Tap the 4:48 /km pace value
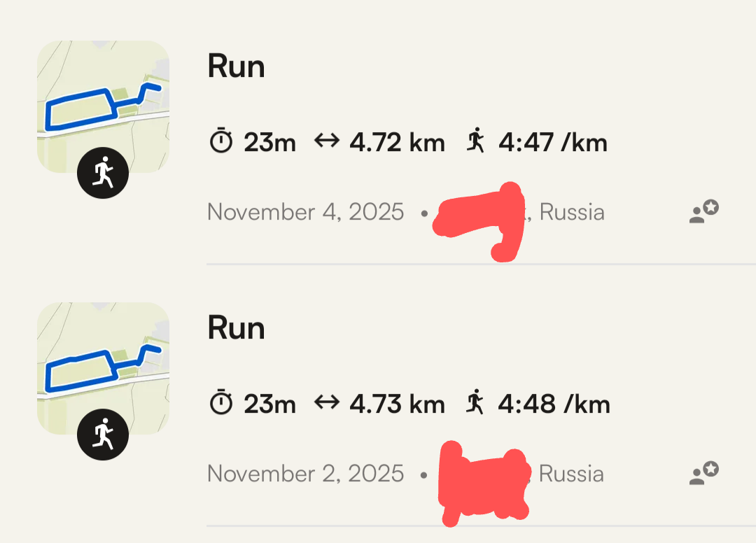Viewport: 756px width, 543px height. click(553, 404)
